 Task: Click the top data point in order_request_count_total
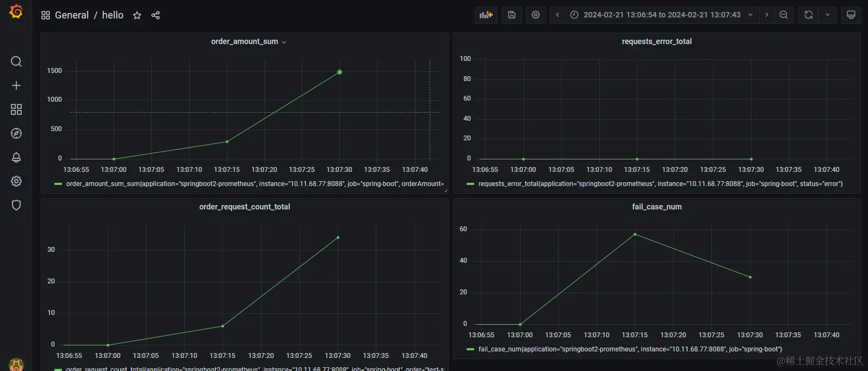[x=338, y=238]
